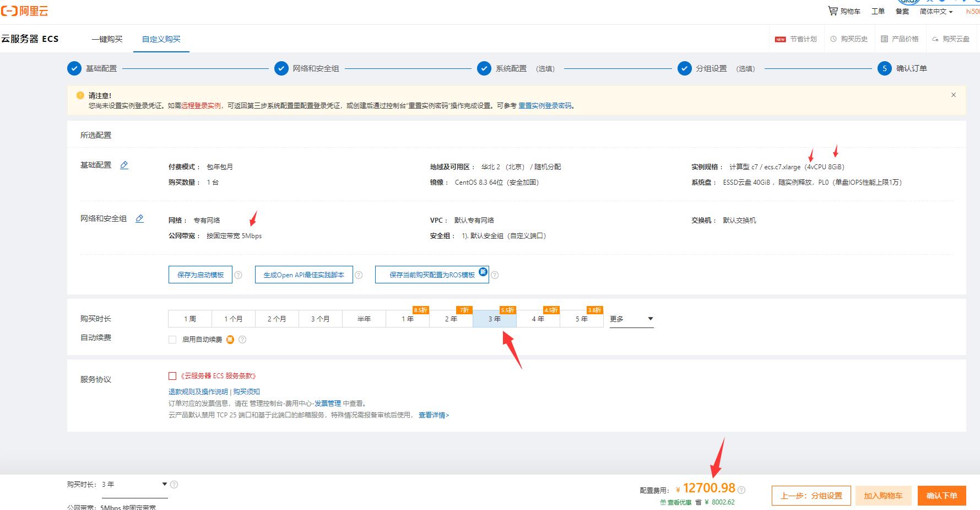980x510 pixels.
Task: Switch to the 自定义购买 tab
Action: point(161,39)
